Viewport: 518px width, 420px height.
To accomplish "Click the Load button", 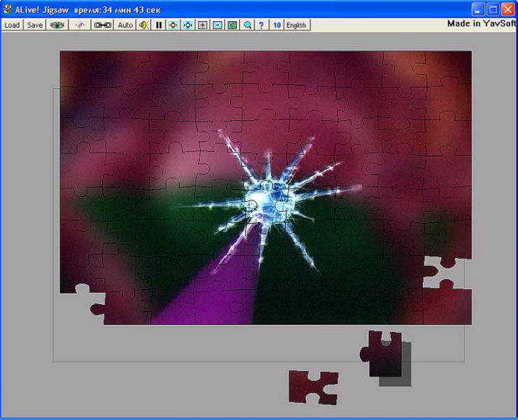I will click(12, 25).
